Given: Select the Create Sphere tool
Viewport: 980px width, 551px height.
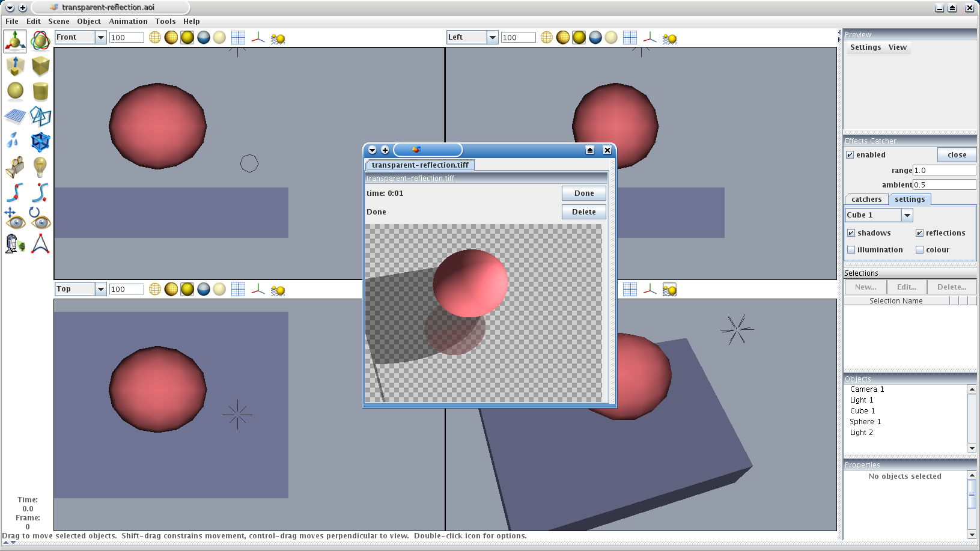Looking at the screenshot, I should (15, 91).
